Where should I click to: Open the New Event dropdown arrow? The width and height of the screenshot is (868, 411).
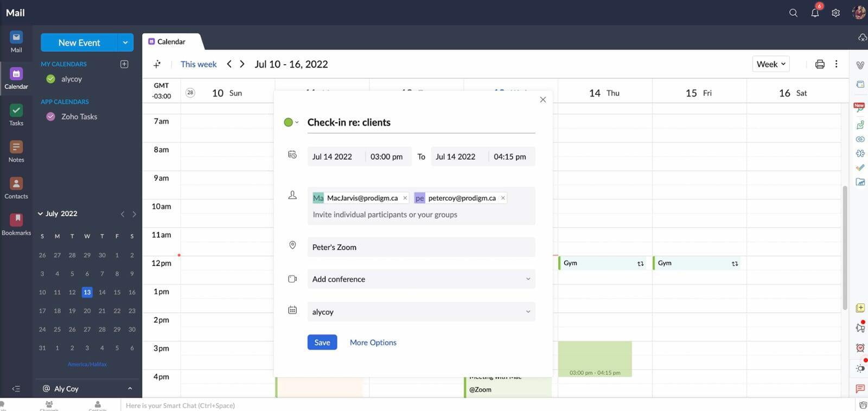125,42
